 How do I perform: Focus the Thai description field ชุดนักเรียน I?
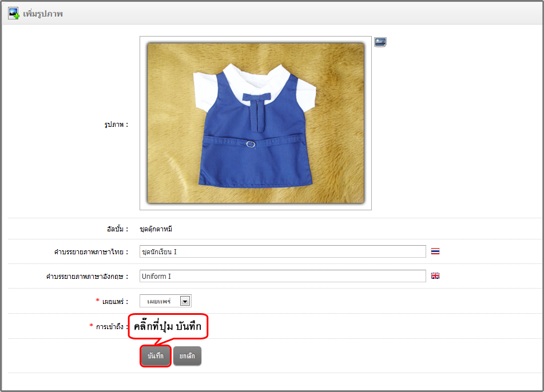pos(283,251)
